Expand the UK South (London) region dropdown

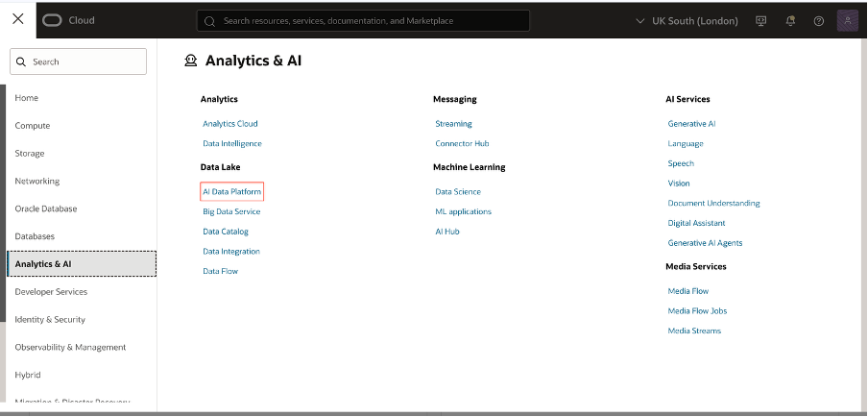point(687,21)
